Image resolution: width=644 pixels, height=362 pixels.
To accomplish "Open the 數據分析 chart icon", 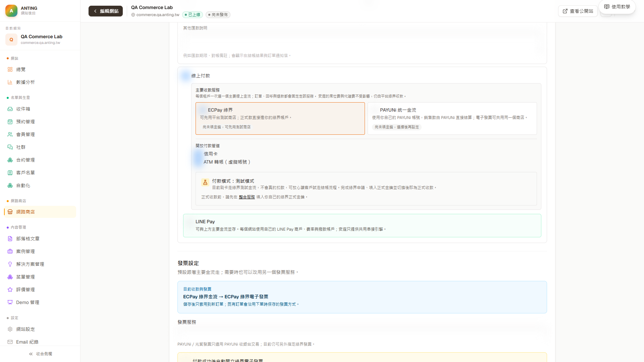I will tap(10, 82).
